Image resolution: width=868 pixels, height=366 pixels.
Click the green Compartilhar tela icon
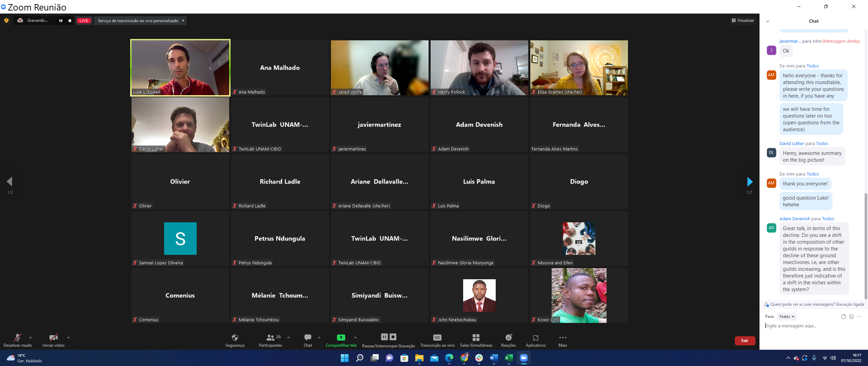(x=341, y=338)
